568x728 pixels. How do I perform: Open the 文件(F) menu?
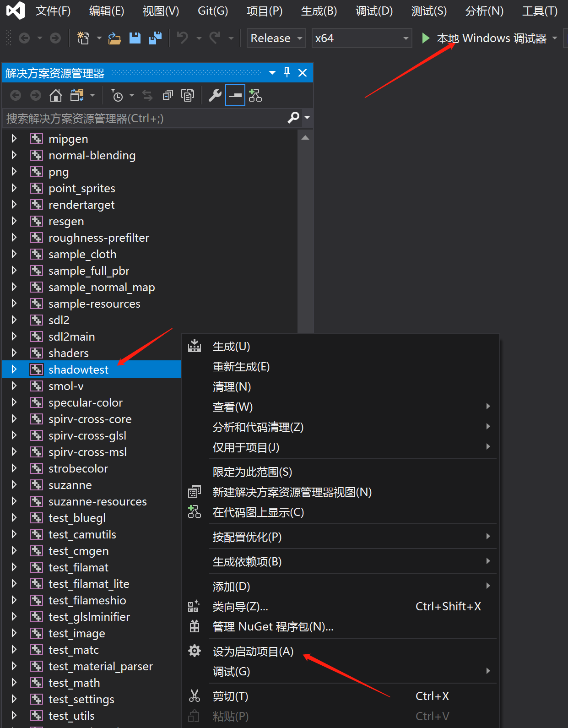(x=53, y=11)
